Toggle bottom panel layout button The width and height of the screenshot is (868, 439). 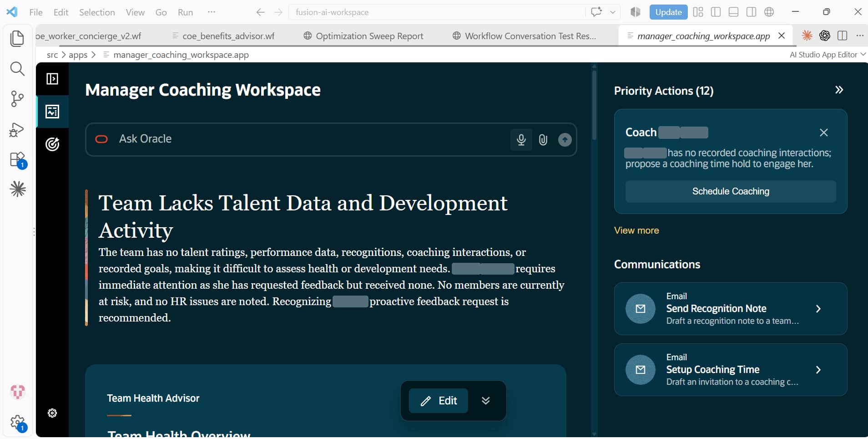(733, 12)
